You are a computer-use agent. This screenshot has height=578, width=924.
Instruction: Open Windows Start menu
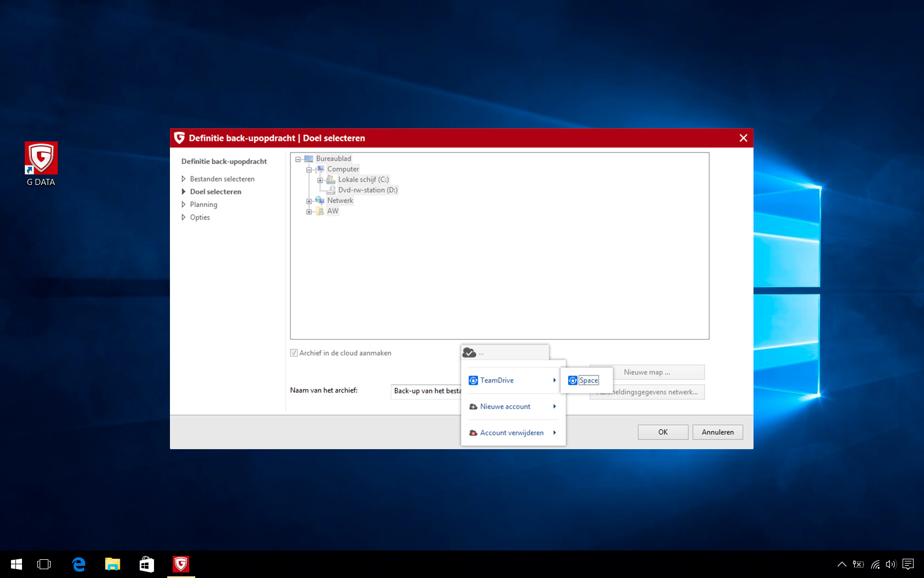coord(16,564)
